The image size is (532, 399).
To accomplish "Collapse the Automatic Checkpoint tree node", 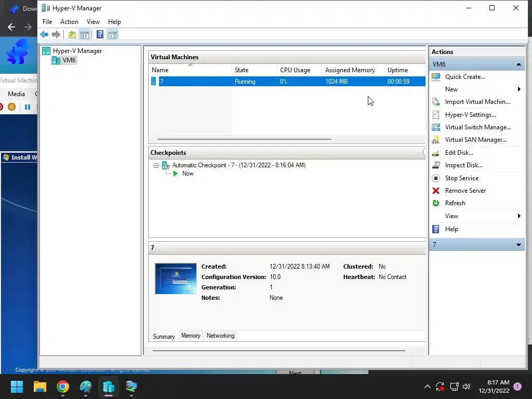I will (x=156, y=166).
